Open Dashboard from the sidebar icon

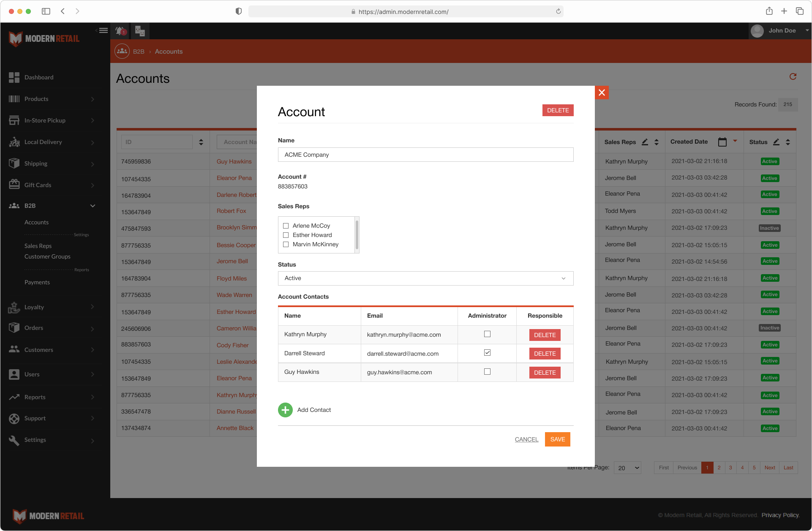pyautogui.click(x=14, y=77)
